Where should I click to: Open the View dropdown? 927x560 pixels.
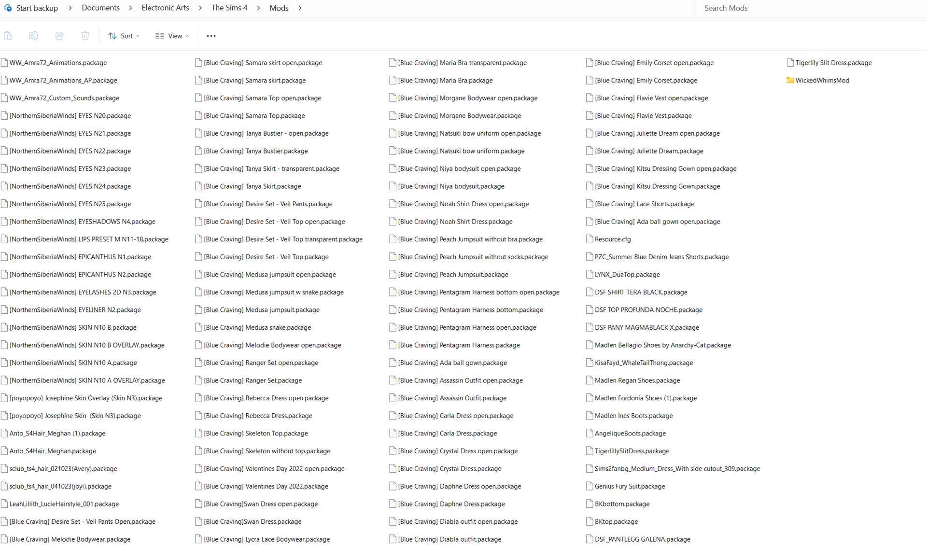point(172,36)
